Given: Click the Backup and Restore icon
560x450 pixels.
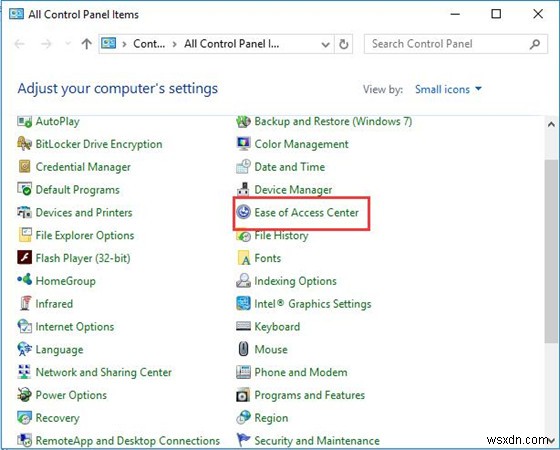Looking at the screenshot, I should [x=244, y=121].
